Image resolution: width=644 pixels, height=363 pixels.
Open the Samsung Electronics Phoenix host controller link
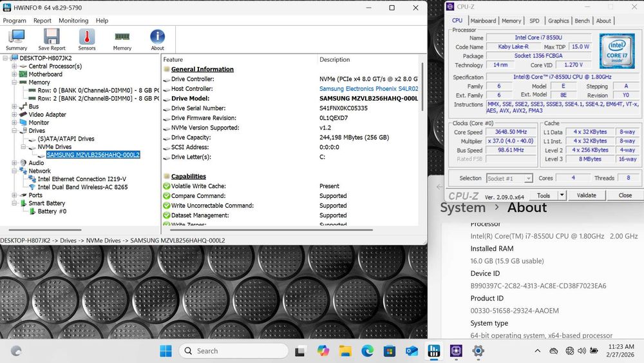click(x=368, y=89)
